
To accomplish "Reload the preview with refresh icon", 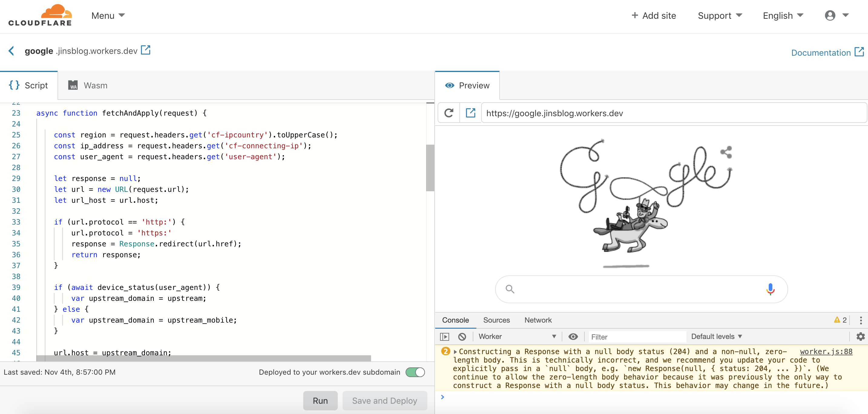I will (449, 113).
